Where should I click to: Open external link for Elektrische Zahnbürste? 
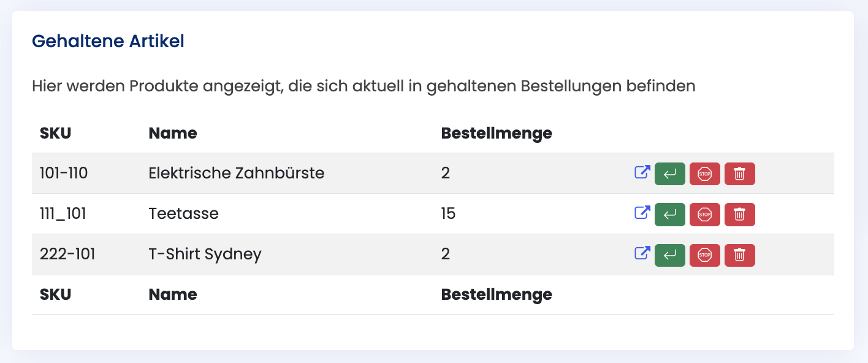pos(642,173)
